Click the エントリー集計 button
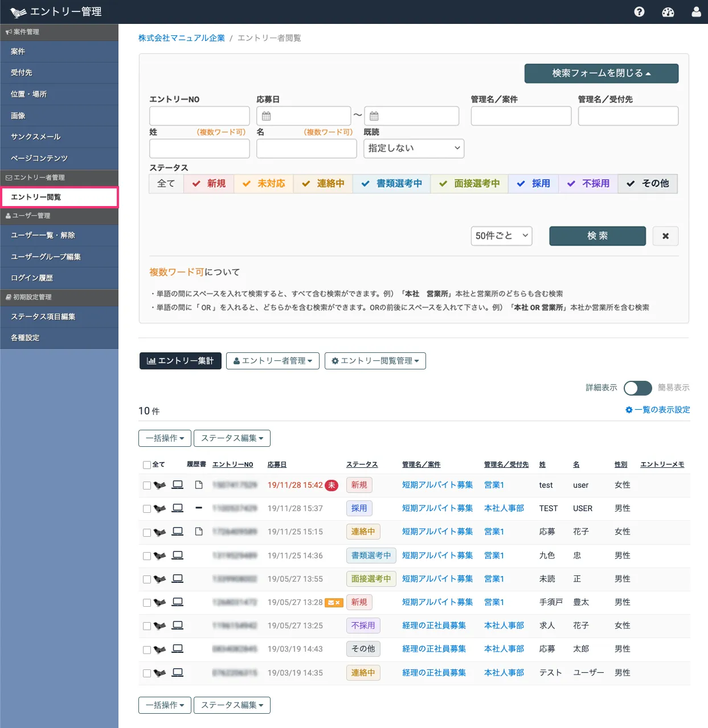The width and height of the screenshot is (708, 728). [x=181, y=361]
